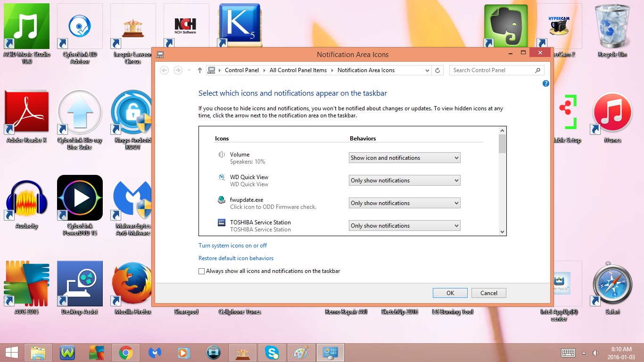Select the blue K5 desktop icon

coord(239,26)
